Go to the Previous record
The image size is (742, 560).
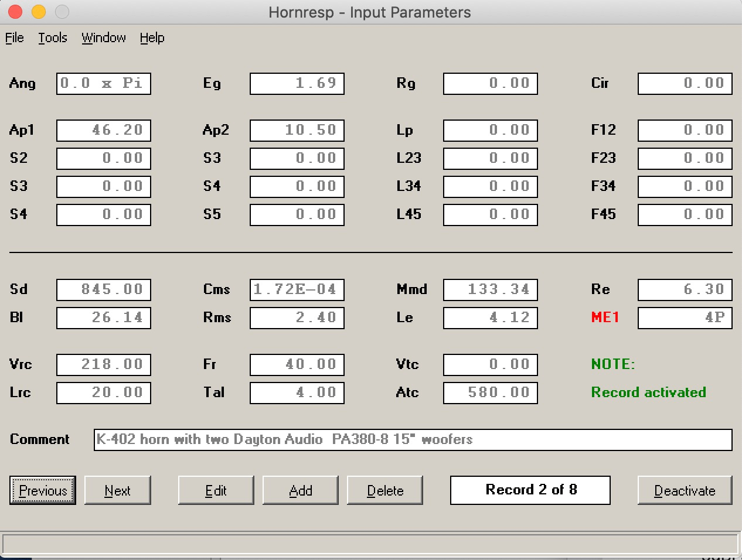tap(43, 490)
